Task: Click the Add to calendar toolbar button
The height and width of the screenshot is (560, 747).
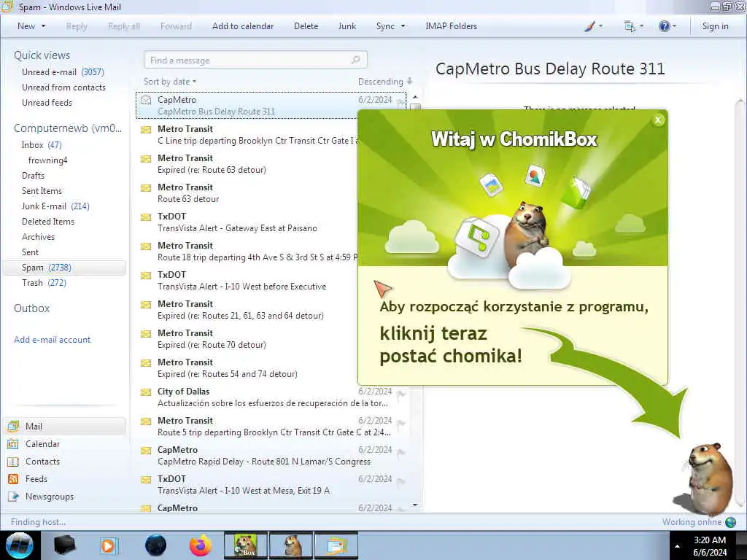Action: 243,26
